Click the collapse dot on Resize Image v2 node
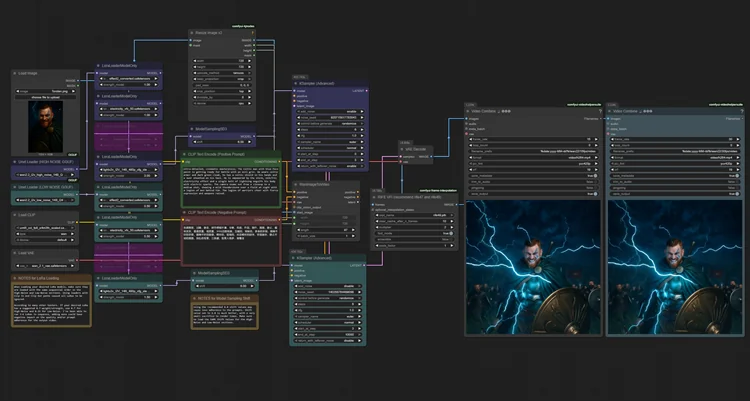 pyautogui.click(x=190, y=33)
